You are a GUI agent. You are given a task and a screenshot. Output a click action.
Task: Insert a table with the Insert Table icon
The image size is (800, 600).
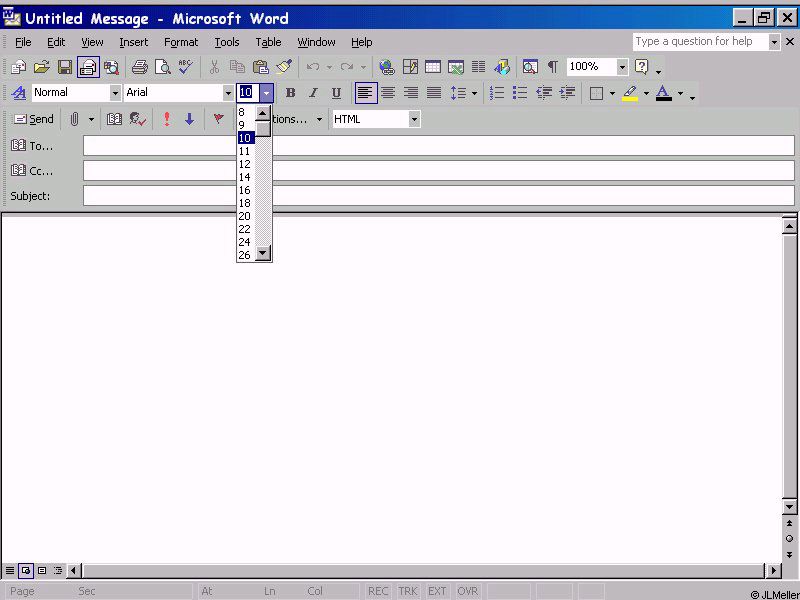(433, 67)
